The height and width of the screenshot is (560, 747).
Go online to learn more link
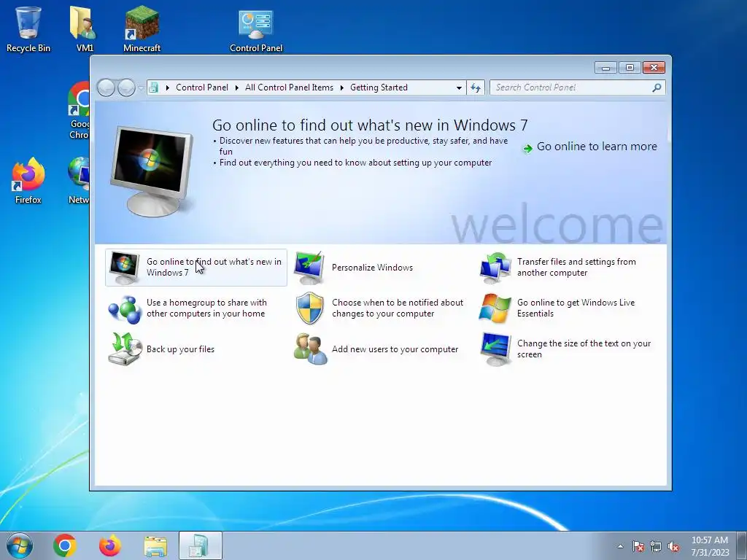(589, 147)
